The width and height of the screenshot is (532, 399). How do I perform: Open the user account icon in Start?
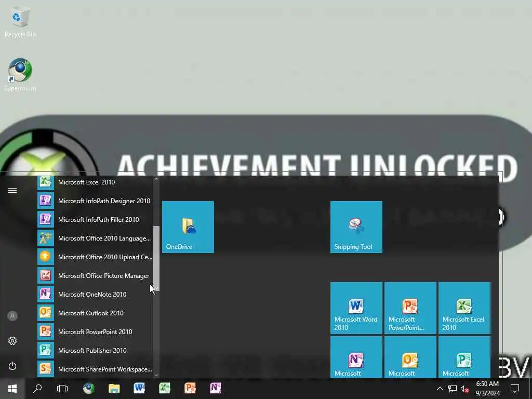[x=12, y=316]
